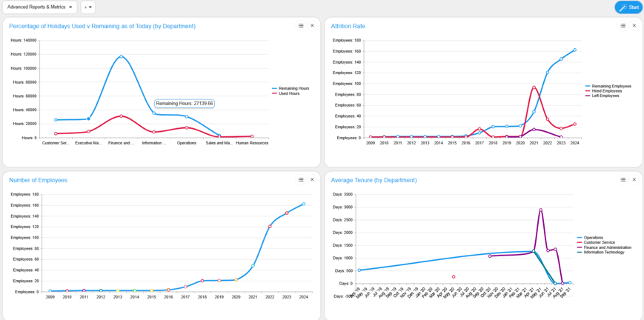Open the plus add-widget dropdown
Image resolution: width=644 pixels, height=320 pixels.
tap(87, 7)
